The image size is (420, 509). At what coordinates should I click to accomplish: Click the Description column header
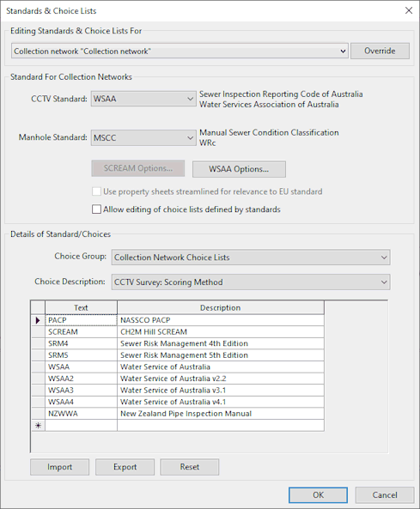click(x=221, y=307)
